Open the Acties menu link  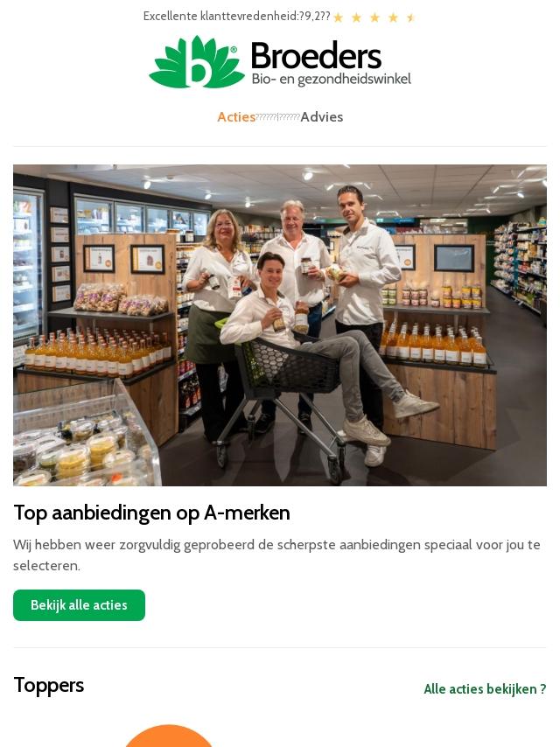236,116
